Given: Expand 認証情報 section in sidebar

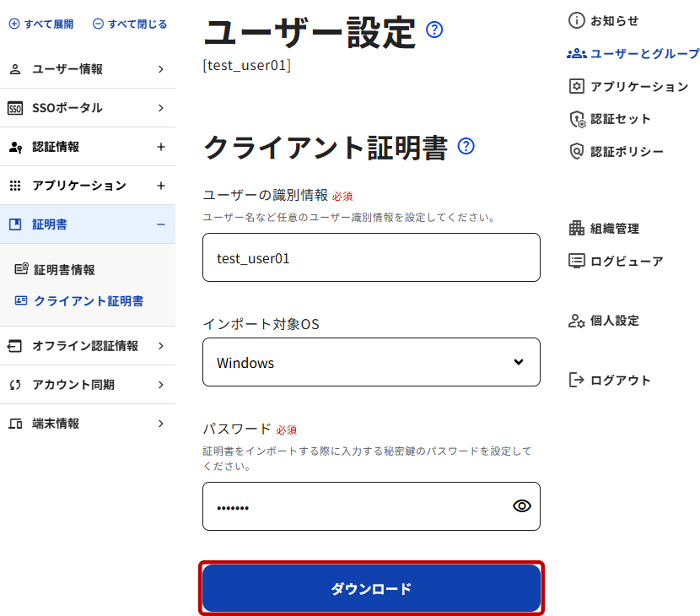Looking at the screenshot, I should tap(161, 147).
